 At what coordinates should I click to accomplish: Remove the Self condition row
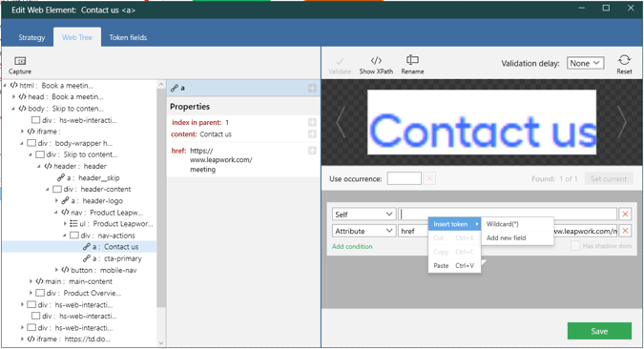pyautogui.click(x=625, y=214)
